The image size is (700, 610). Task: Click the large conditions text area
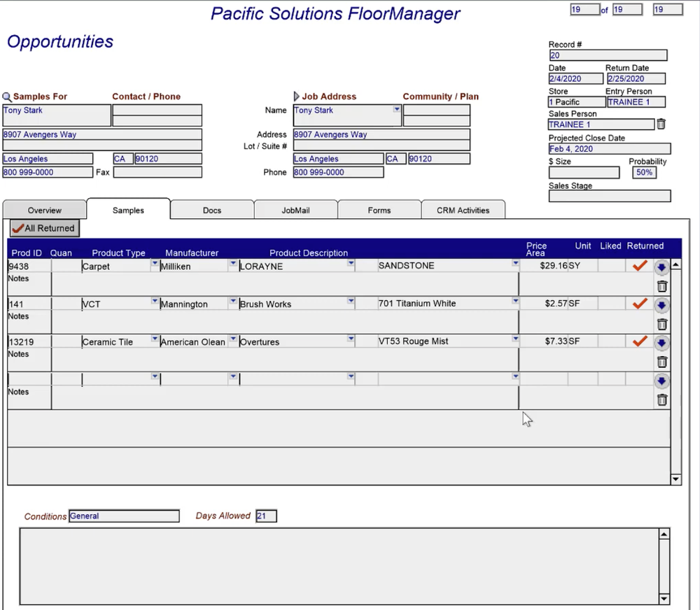[339, 567]
